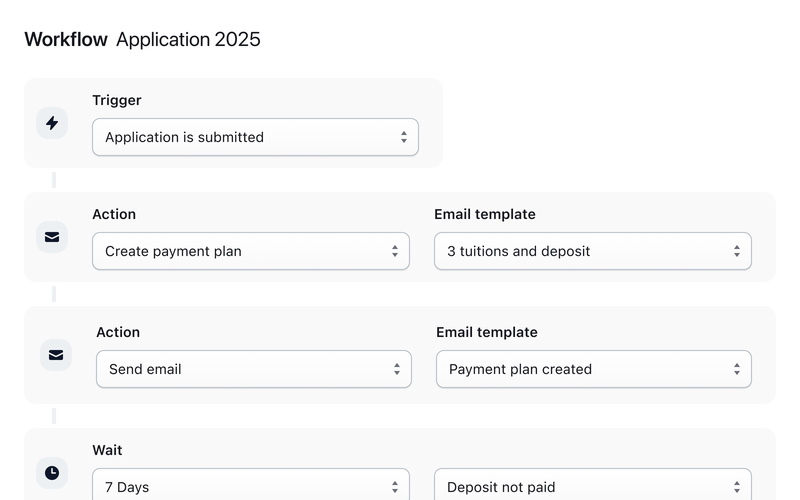The image size is (800, 500).
Task: Expand the 'Payment plan created' template dropdown
Action: pyautogui.click(x=593, y=369)
